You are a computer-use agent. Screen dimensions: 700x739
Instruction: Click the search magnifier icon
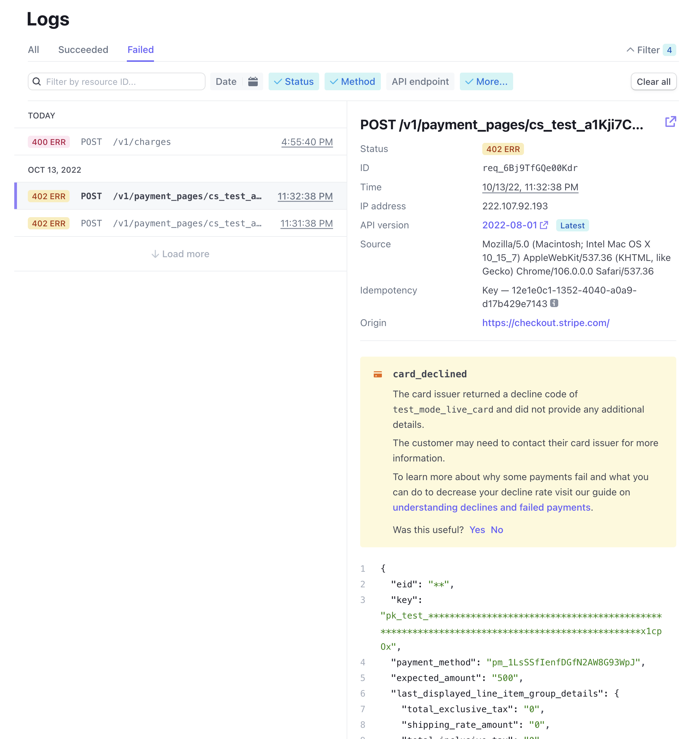tap(37, 81)
